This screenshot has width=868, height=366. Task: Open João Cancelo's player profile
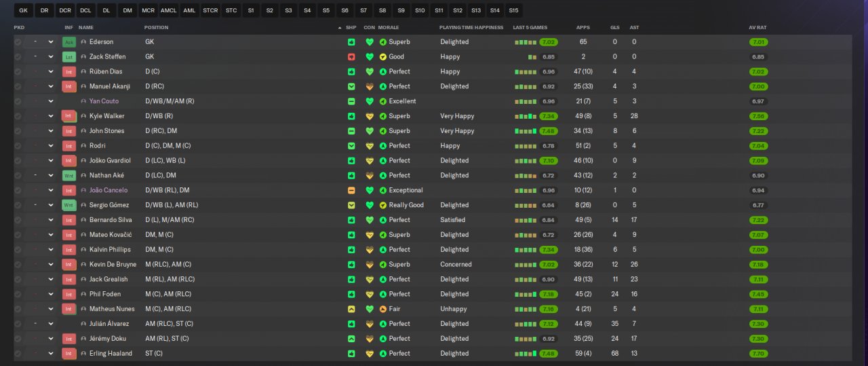click(108, 190)
